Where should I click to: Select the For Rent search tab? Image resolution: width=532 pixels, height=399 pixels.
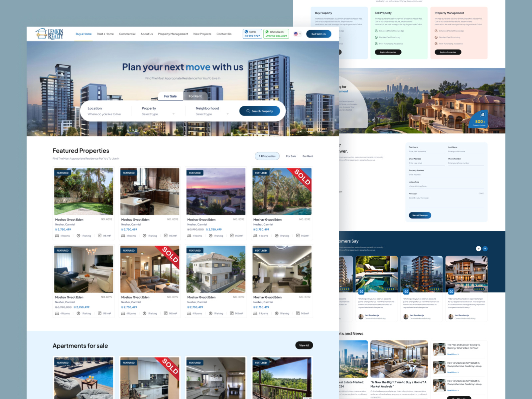point(195,96)
